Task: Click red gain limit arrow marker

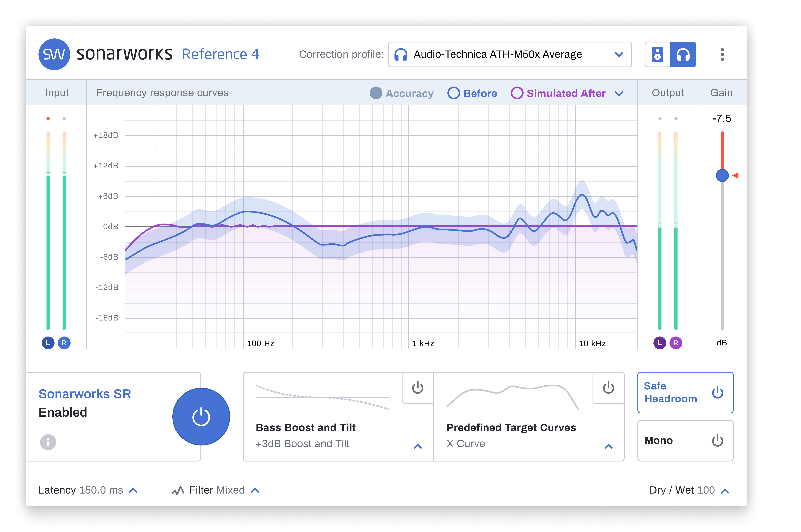Action: pyautogui.click(x=735, y=175)
